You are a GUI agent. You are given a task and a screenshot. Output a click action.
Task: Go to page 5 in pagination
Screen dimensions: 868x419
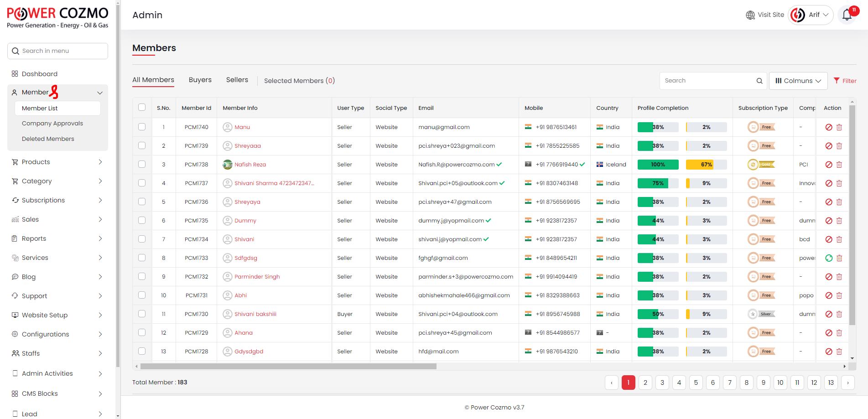click(696, 383)
